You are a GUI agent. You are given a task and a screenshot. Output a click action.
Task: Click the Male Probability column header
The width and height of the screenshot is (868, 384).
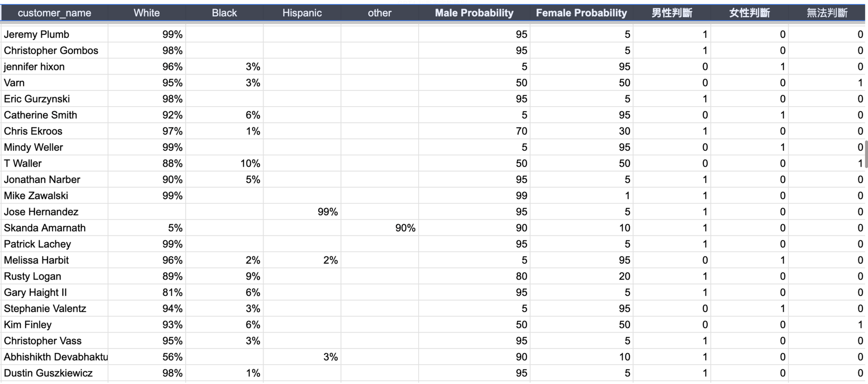474,13
